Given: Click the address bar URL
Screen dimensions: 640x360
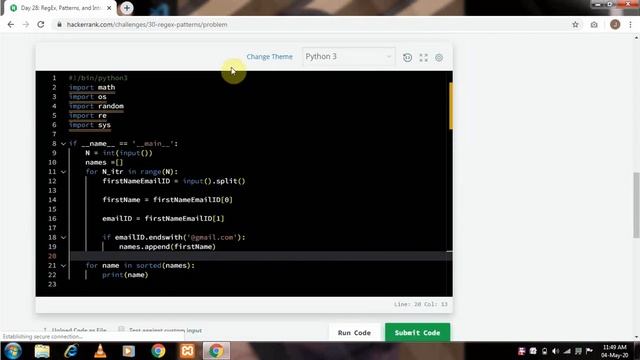Looking at the screenshot, I should coord(147,24).
